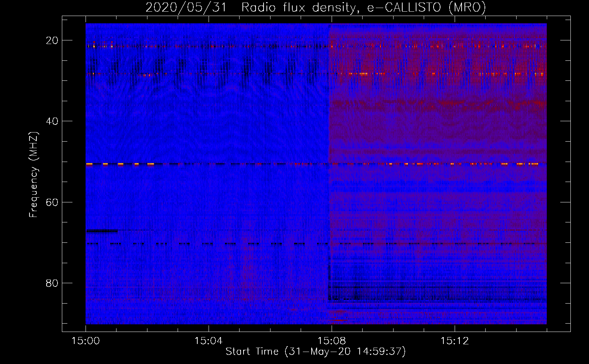Click the '60' frequency tick label
Viewport: 589px width, 364px height.
[x=52, y=202]
